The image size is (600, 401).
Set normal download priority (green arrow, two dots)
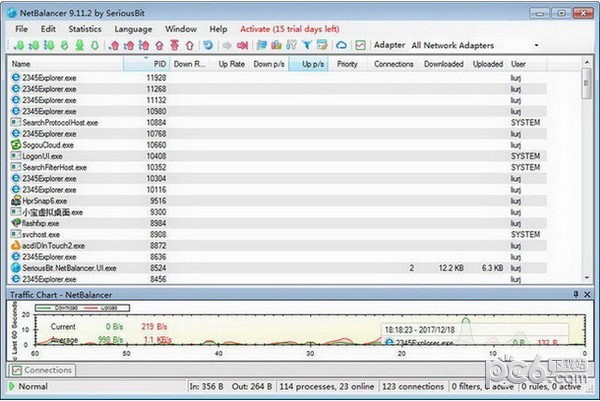(x=34, y=46)
